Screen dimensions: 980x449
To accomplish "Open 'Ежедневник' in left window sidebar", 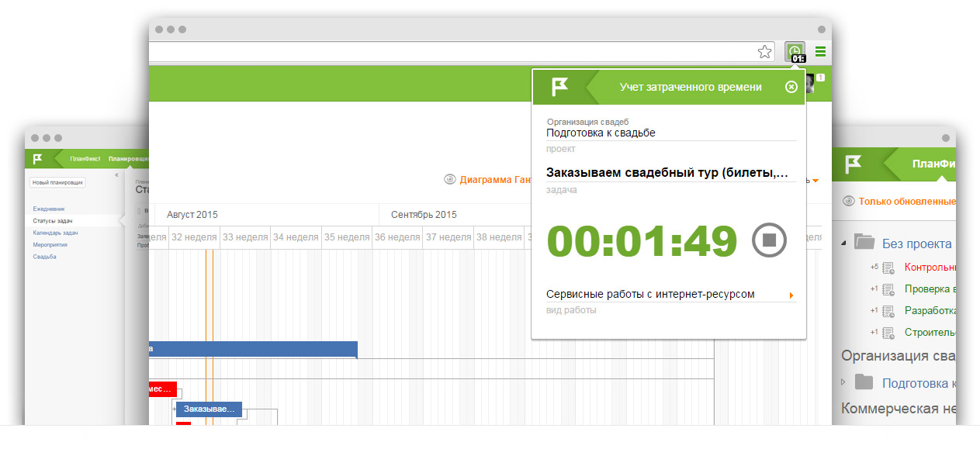I will coord(49,209).
